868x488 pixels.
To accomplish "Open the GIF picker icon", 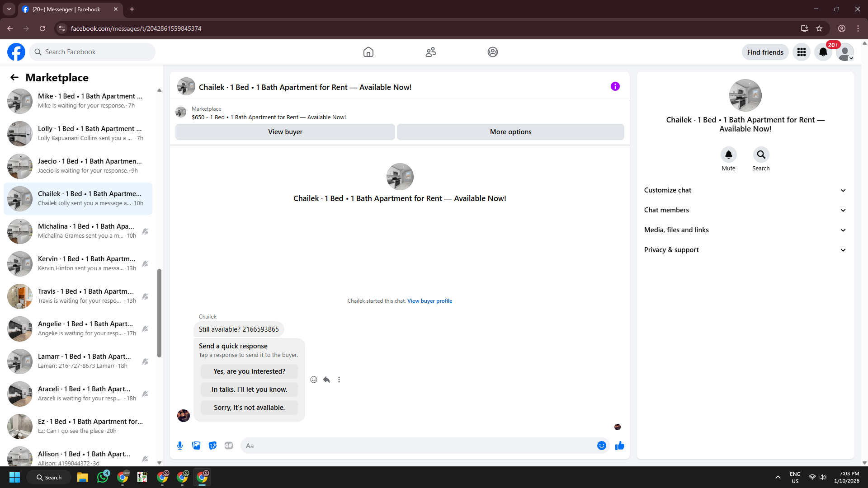I will (229, 446).
